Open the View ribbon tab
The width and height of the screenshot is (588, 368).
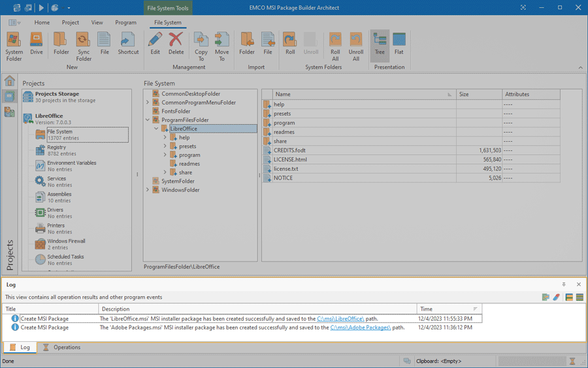click(x=97, y=22)
